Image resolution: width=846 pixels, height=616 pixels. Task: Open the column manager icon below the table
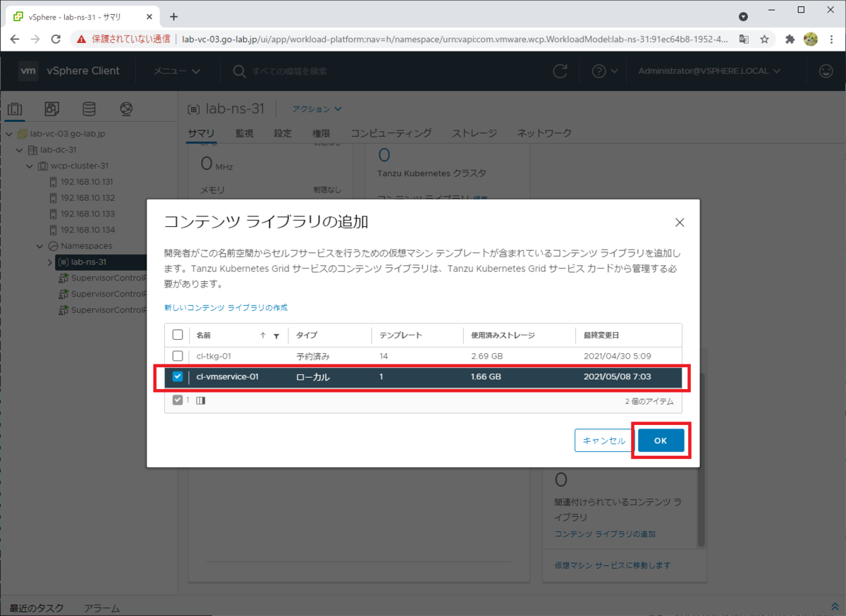pyautogui.click(x=201, y=400)
